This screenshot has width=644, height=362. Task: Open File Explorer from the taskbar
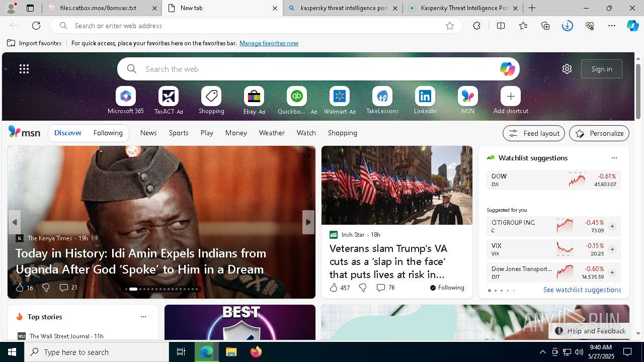point(231,352)
